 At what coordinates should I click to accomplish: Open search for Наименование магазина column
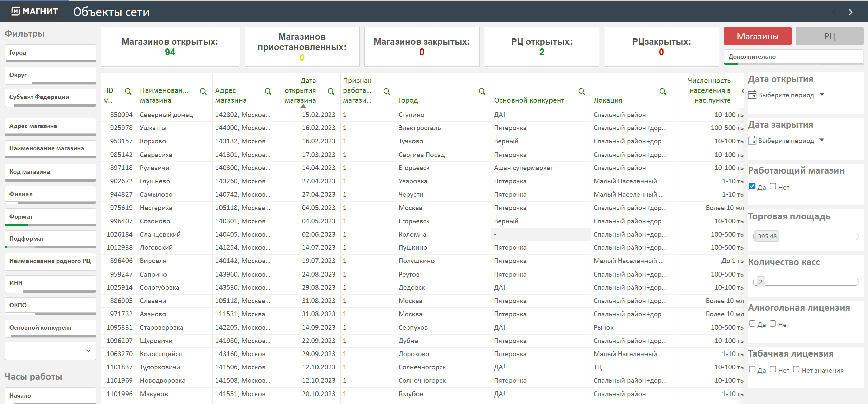tap(203, 92)
